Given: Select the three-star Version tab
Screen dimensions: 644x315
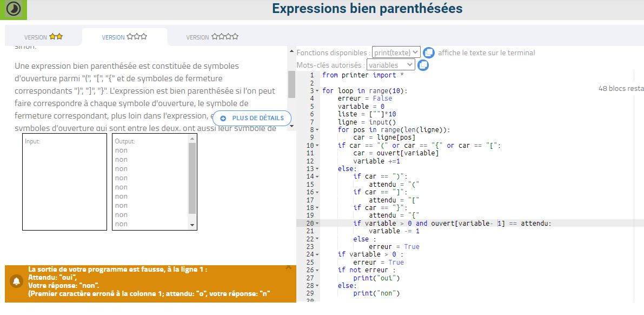Looking at the screenshot, I should pyautogui.click(x=124, y=37).
